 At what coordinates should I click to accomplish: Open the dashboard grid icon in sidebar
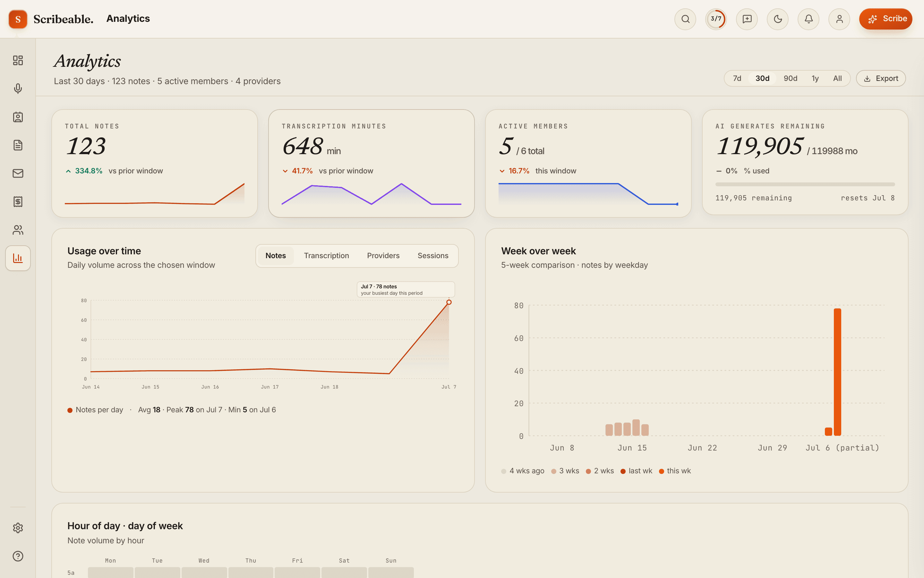18,60
